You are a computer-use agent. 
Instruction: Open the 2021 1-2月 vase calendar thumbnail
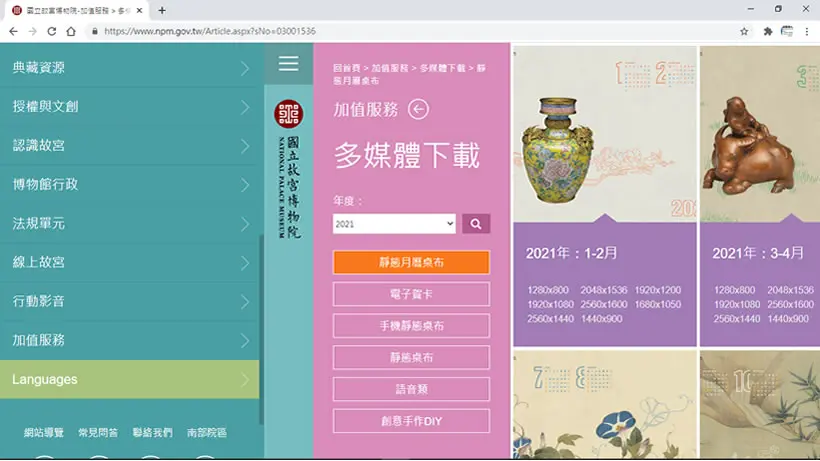pos(605,134)
